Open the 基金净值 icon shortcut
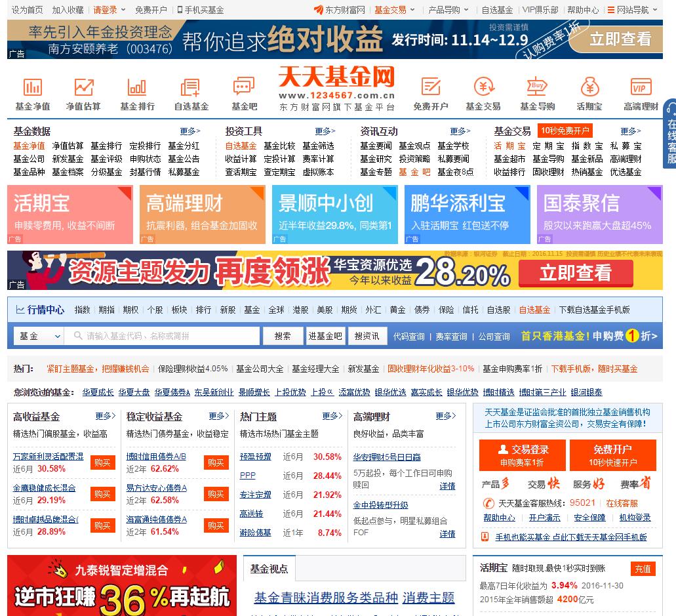 tap(33, 94)
